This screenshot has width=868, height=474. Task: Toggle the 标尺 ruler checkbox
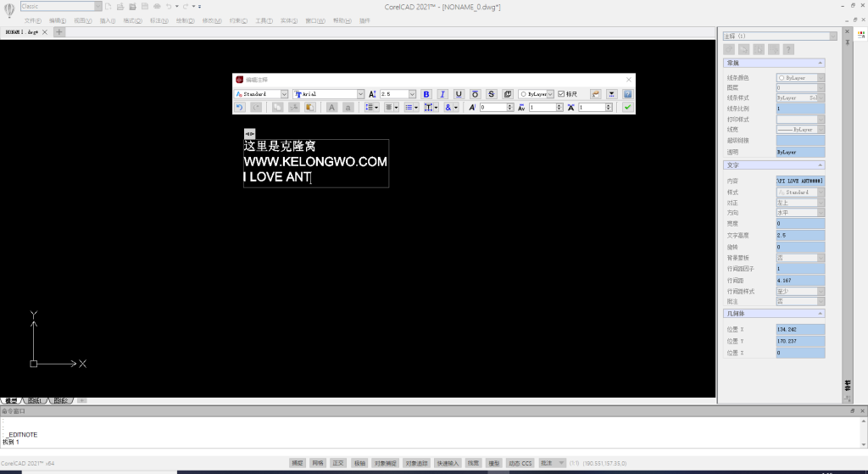pyautogui.click(x=561, y=94)
